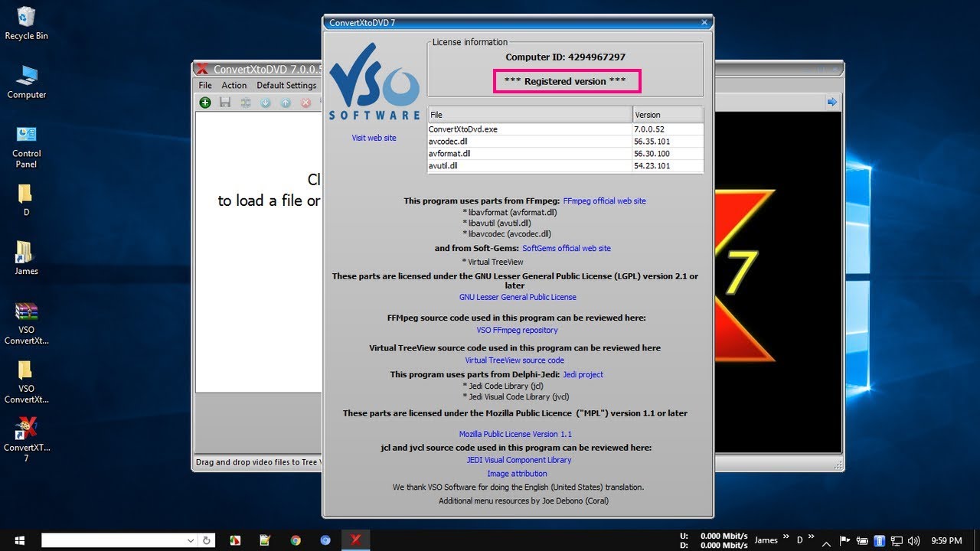Click the network tray icon
The image size is (980, 551).
[x=897, y=540]
